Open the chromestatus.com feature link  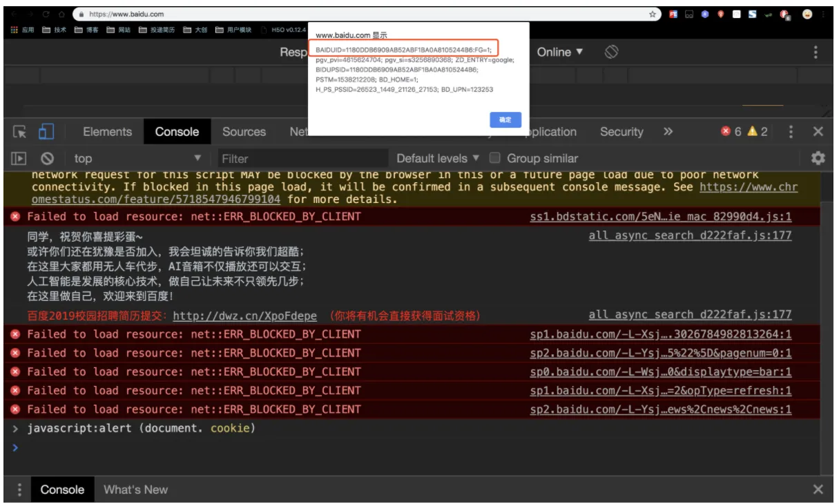pos(414,193)
